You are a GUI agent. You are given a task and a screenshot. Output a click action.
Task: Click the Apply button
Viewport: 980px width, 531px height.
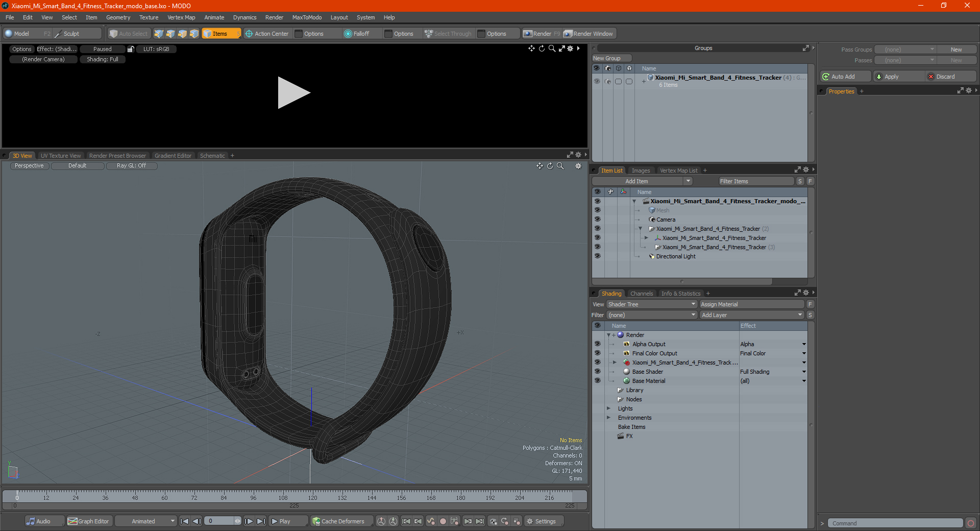click(899, 77)
